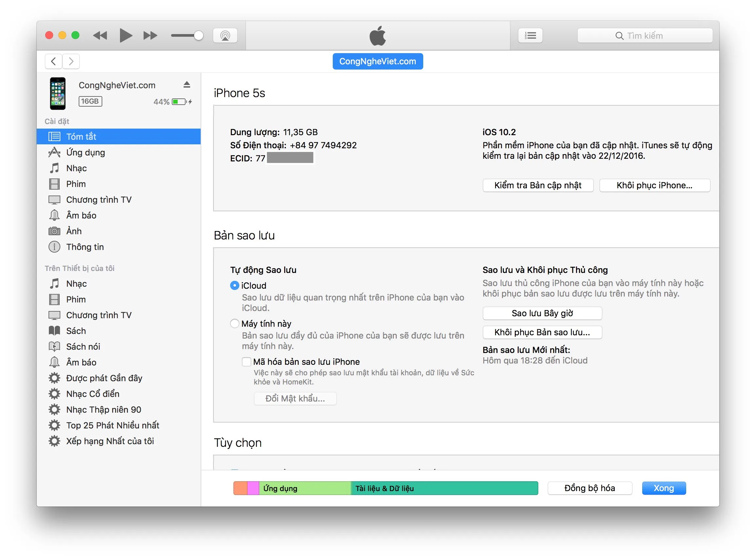Click the Tìm kiếm search field
Screen dimensions: 756x559
(645, 35)
